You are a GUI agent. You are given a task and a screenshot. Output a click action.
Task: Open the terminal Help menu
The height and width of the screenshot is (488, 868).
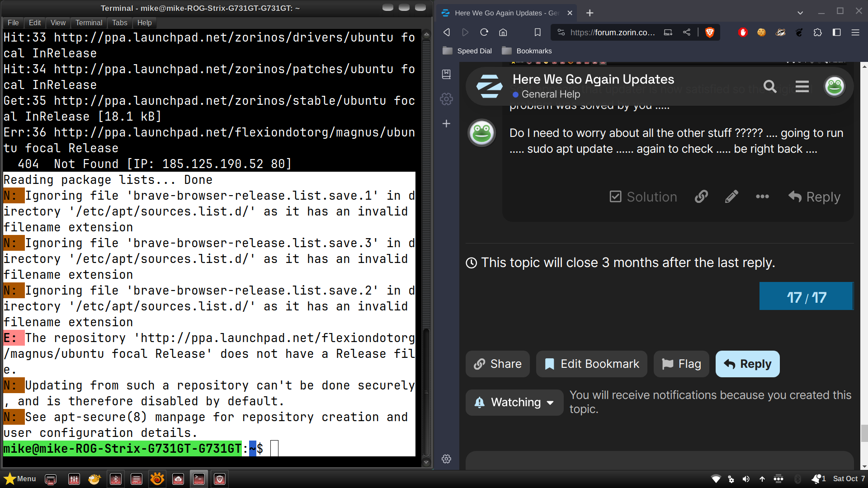(x=144, y=23)
